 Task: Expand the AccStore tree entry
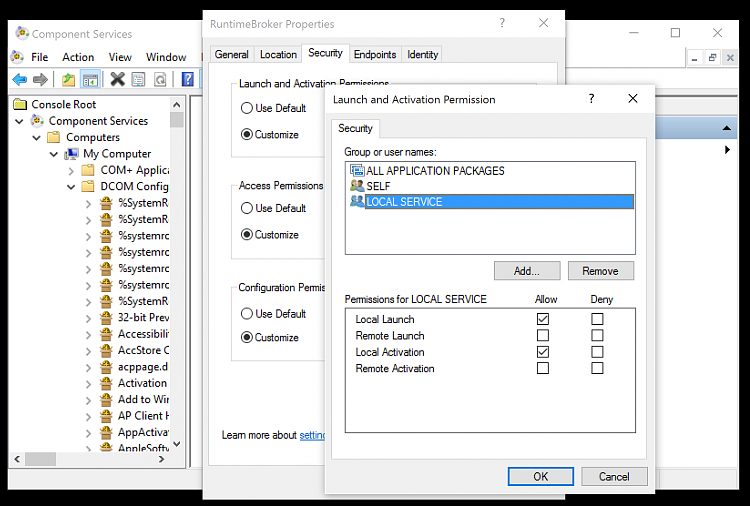88,351
